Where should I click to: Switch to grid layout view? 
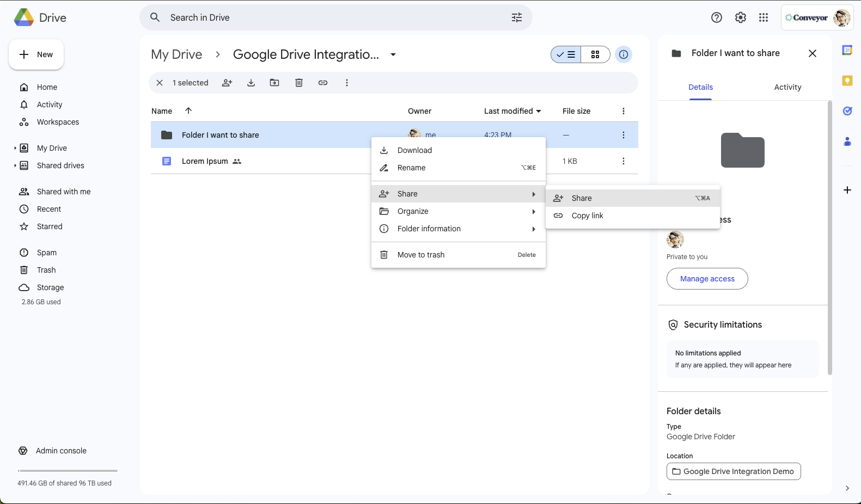595,54
